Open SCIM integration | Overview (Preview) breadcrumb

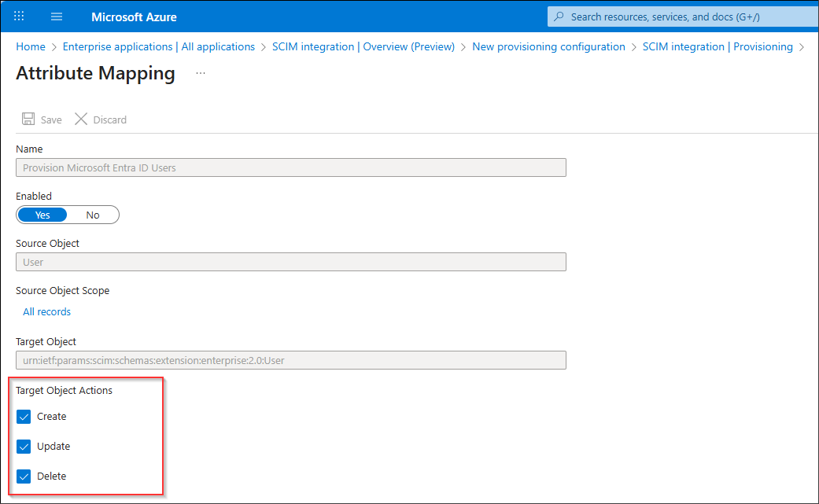(x=363, y=46)
